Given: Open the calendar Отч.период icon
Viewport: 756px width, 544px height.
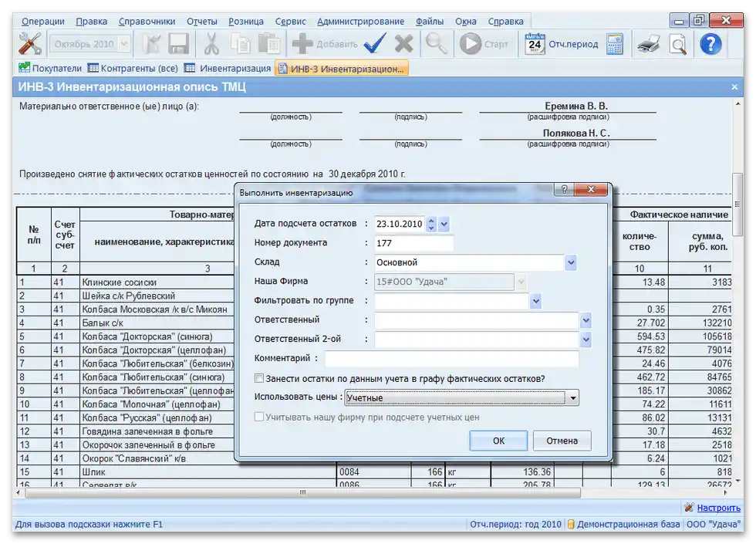Looking at the screenshot, I should (x=535, y=44).
